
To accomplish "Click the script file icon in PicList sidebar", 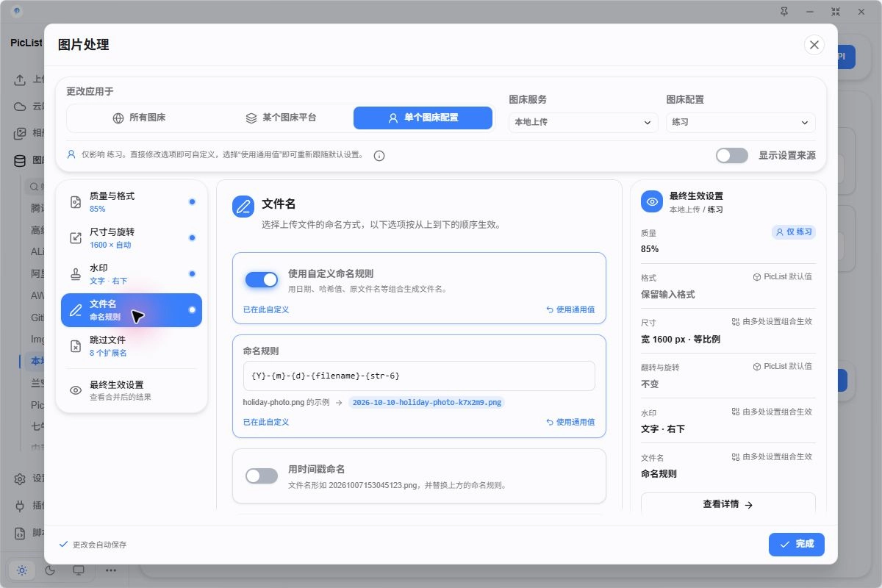I will 21,533.
